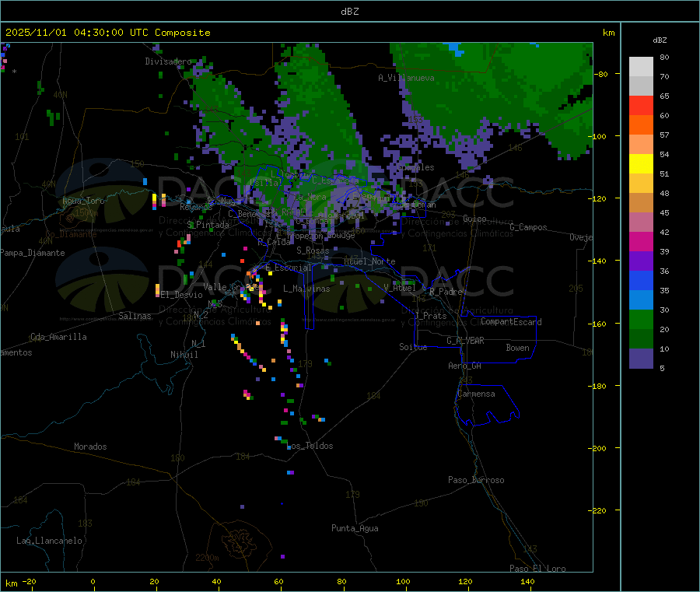This screenshot has width=700, height=592.
Task: Click the 2200m elevation contour label
Action: point(207,558)
